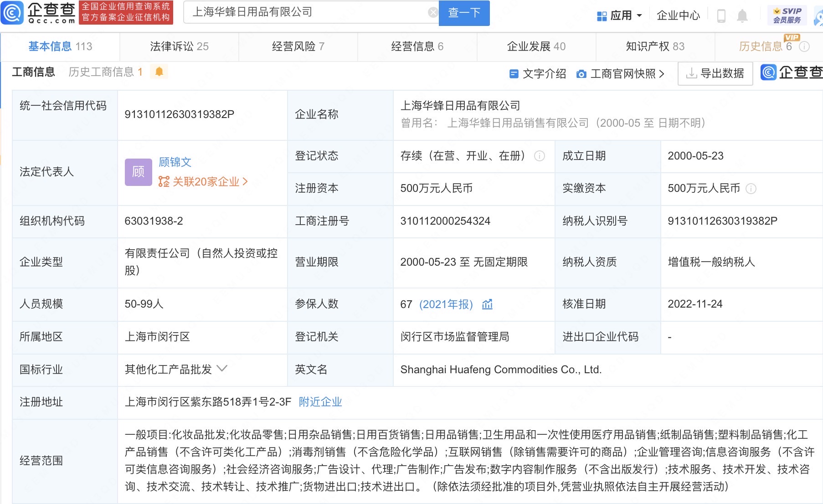Click 注册资本 value 500万元人民币
The image size is (823, 504).
pos(436,188)
